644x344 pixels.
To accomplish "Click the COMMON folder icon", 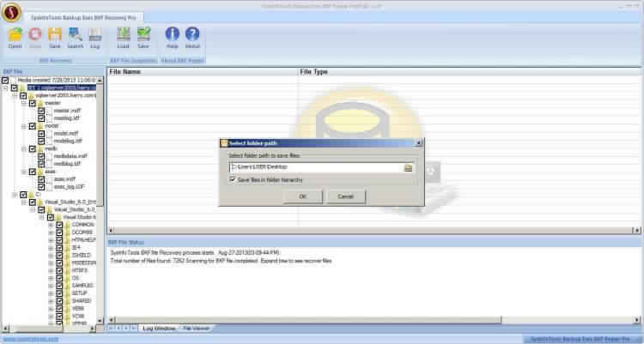I will (x=67, y=225).
